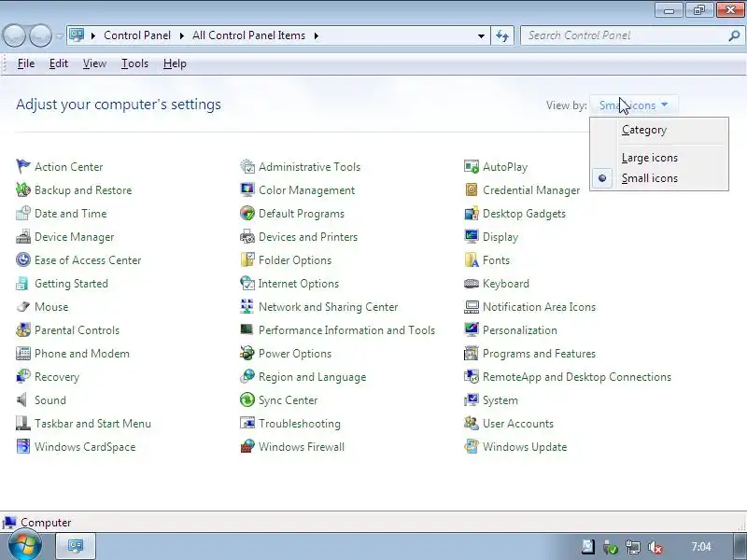Click the Windows Update icon
Viewport: 747px width, 560px height.
[472, 446]
